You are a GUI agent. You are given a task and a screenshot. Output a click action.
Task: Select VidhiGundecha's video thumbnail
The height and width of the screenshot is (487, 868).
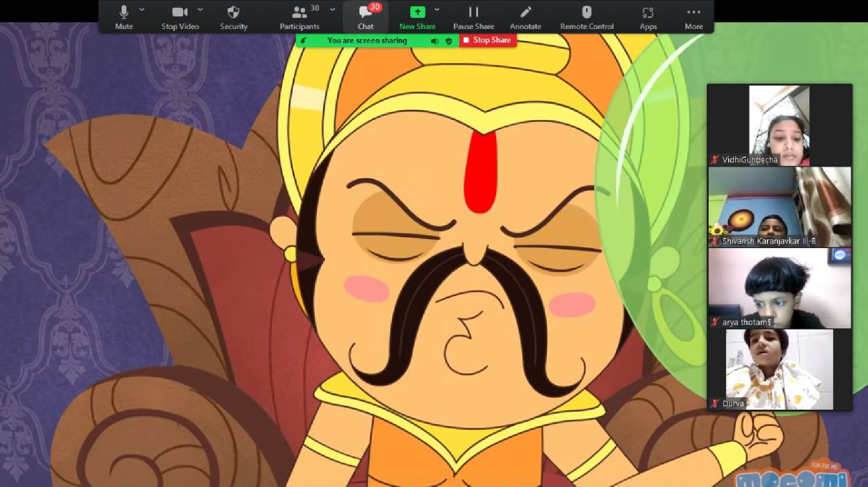click(779, 125)
